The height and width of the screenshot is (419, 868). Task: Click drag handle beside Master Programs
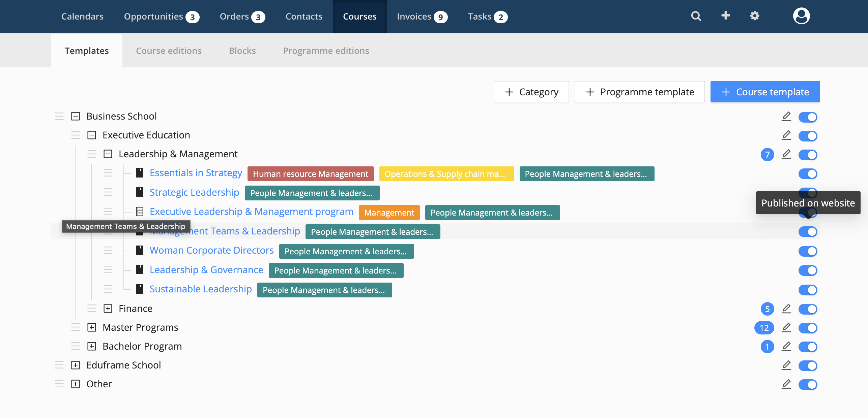tap(76, 327)
